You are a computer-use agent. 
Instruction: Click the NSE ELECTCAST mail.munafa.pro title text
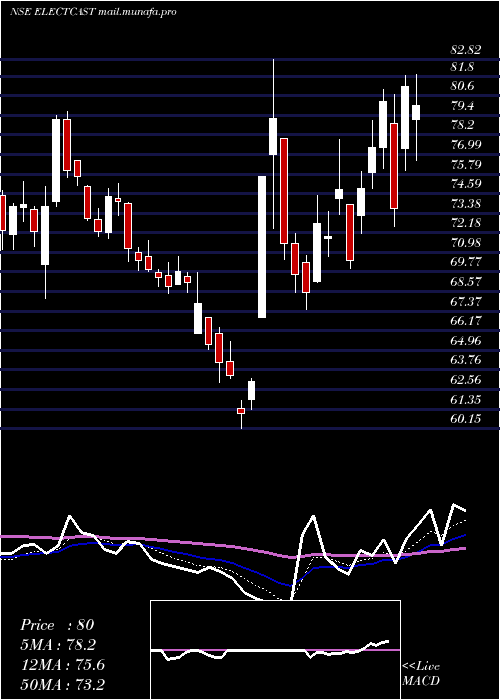93,12
